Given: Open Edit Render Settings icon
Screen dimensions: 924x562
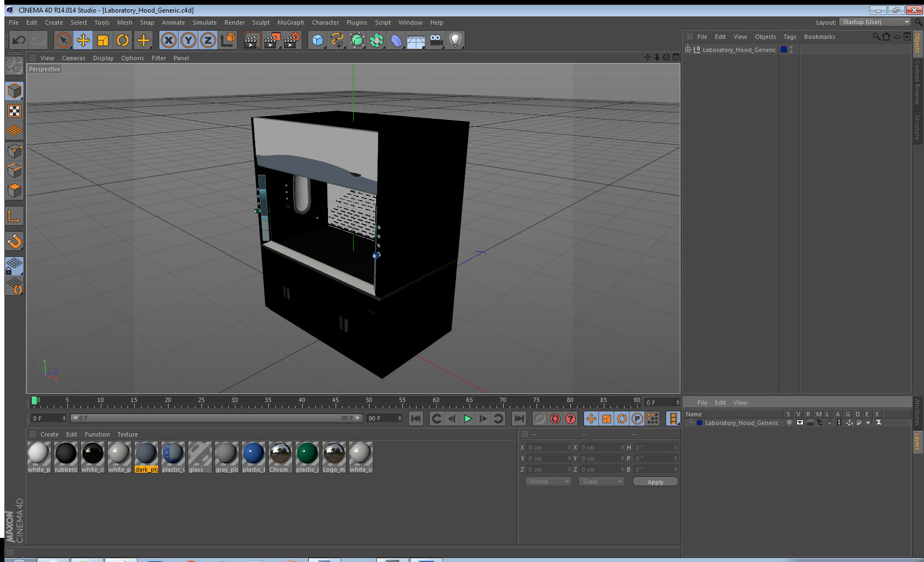Looking at the screenshot, I should (292, 40).
